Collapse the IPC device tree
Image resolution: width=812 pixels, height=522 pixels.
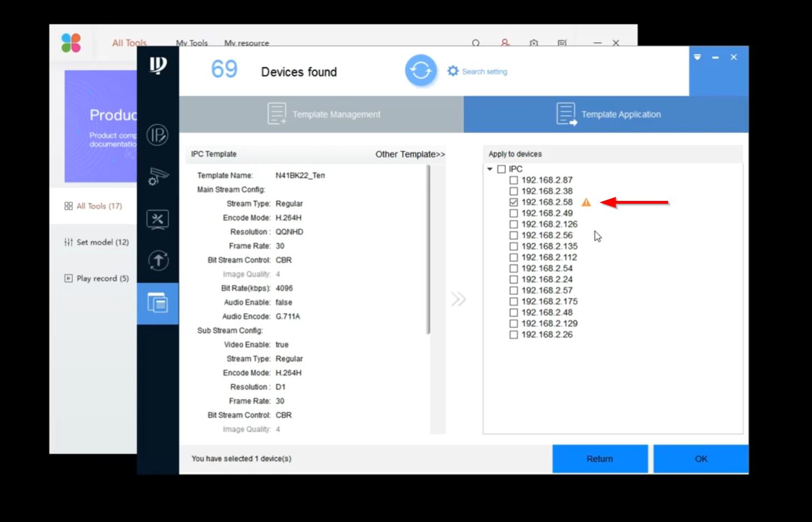[490, 169]
